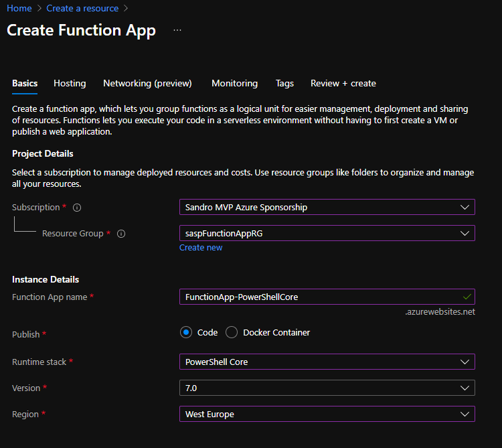502x448 pixels.
Task: Open the Runtime stack dropdown
Action: pos(327,362)
